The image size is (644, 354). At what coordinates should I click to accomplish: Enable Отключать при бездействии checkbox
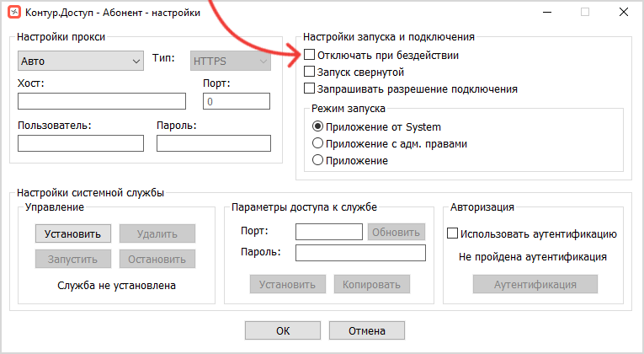coord(309,55)
